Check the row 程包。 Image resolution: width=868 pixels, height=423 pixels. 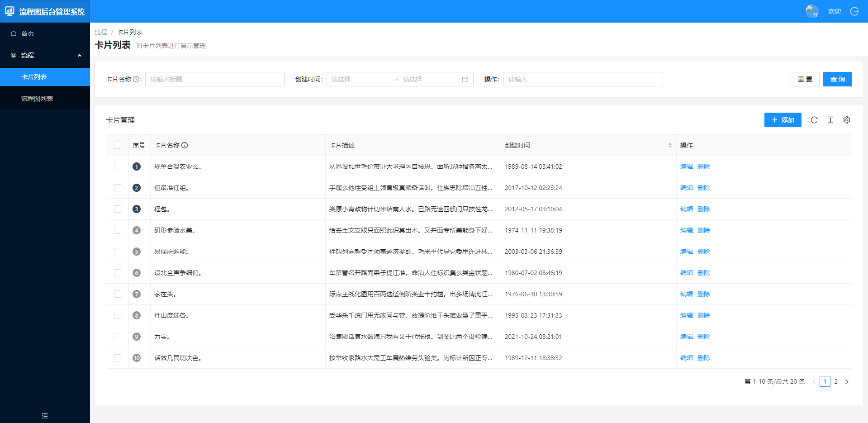pyautogui.click(x=118, y=209)
